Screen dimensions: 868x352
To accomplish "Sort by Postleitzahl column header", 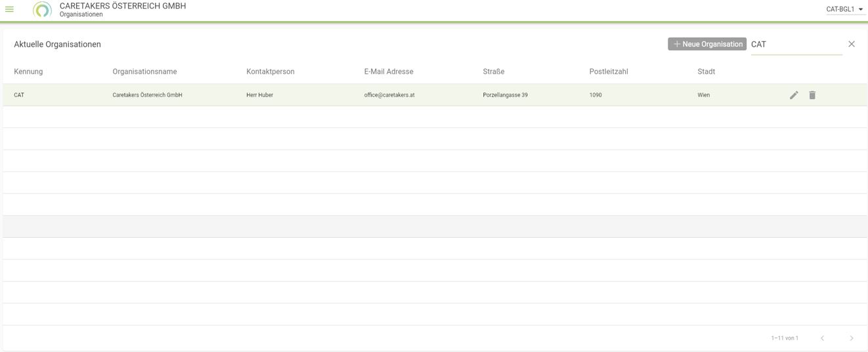I will click(x=609, y=72).
